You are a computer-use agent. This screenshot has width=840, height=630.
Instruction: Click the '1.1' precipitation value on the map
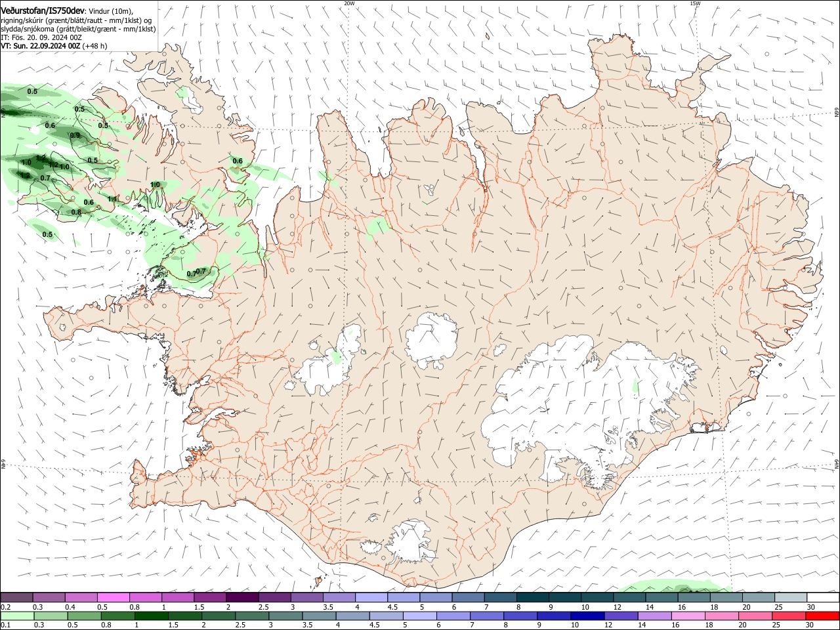(113, 199)
